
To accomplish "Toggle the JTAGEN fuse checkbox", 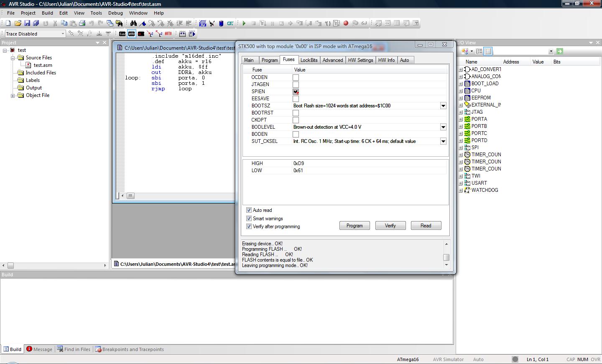I will click(296, 84).
